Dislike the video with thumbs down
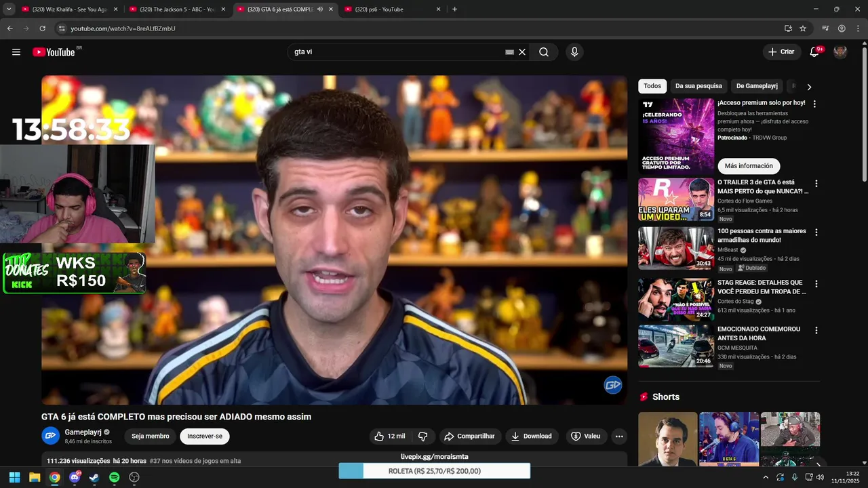Viewport: 868px width, 488px height. coord(422,436)
